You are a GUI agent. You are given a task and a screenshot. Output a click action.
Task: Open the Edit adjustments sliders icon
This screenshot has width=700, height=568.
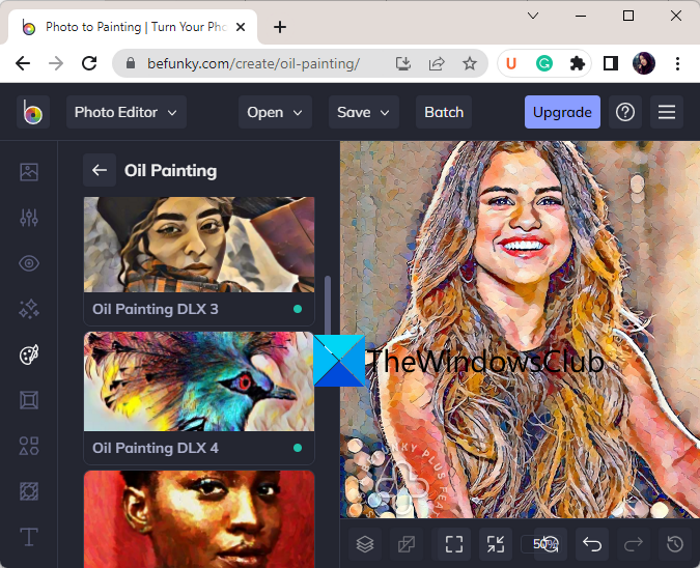29,217
